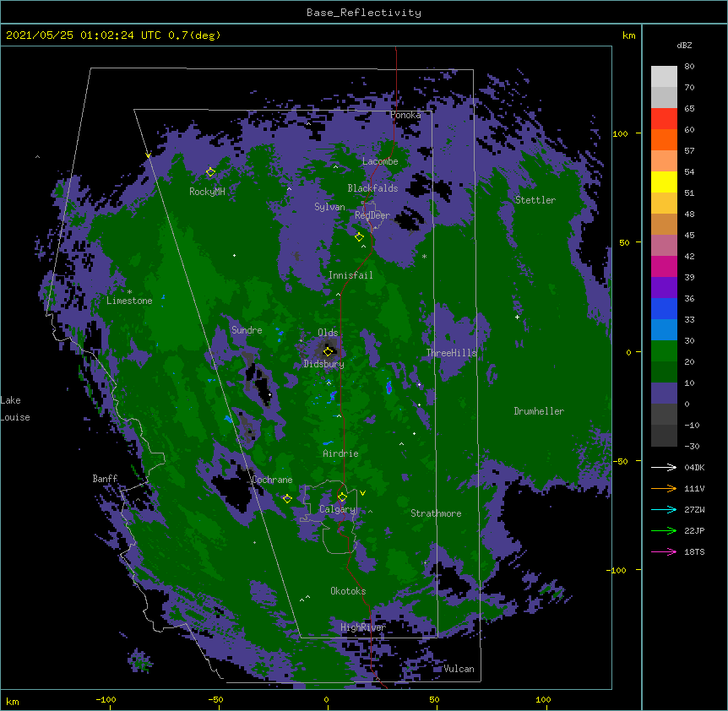Click the Innisfail city label

(x=350, y=275)
